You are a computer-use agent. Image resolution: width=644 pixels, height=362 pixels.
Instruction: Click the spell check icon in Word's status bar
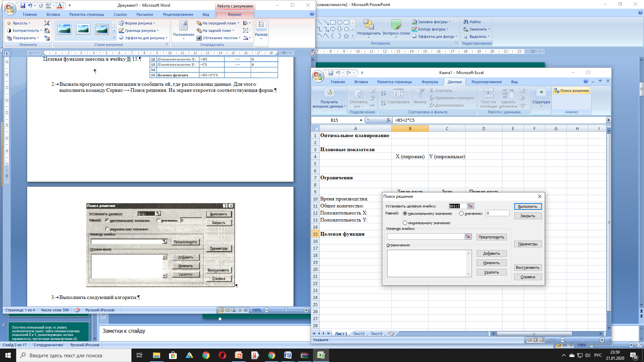pyautogui.click(x=77, y=310)
